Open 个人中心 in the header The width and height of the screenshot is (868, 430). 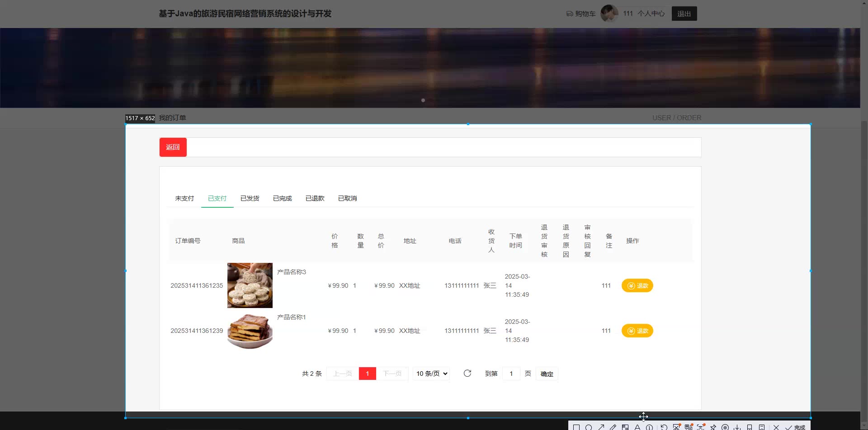tap(651, 14)
